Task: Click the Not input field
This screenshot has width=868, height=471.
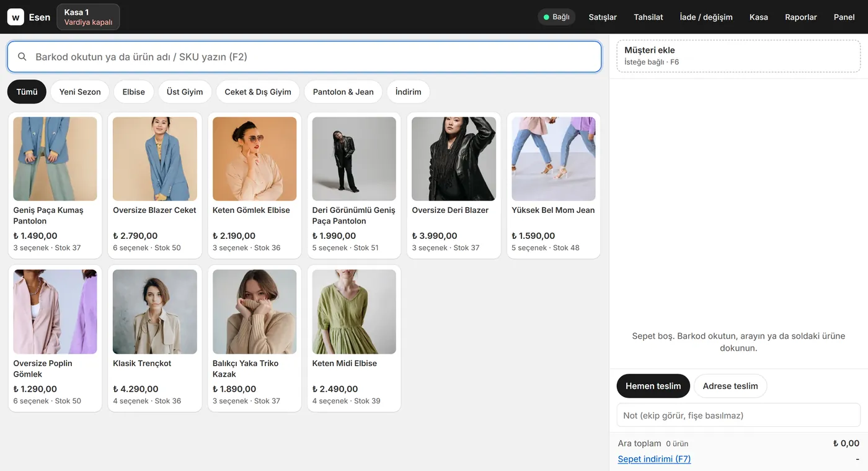Action: click(x=738, y=415)
